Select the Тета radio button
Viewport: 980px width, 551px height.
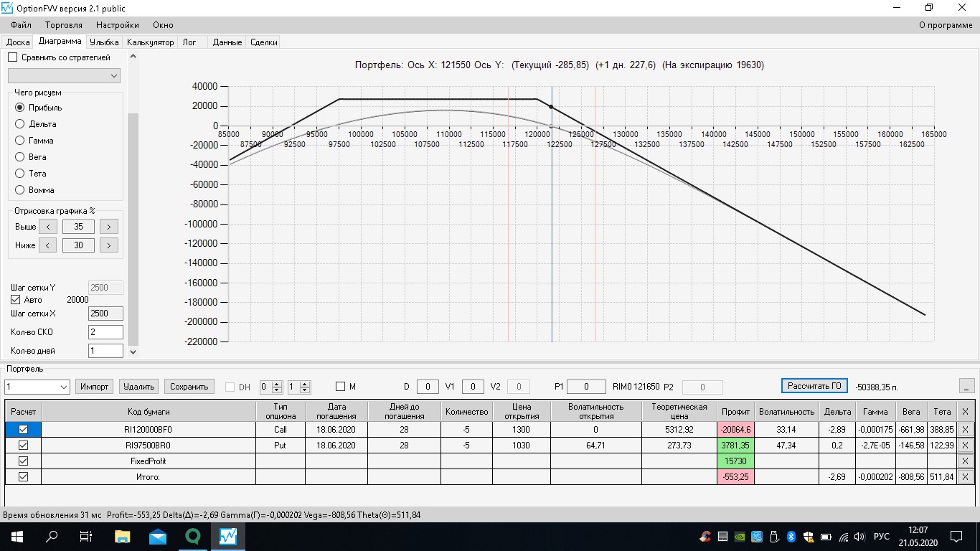click(x=20, y=174)
